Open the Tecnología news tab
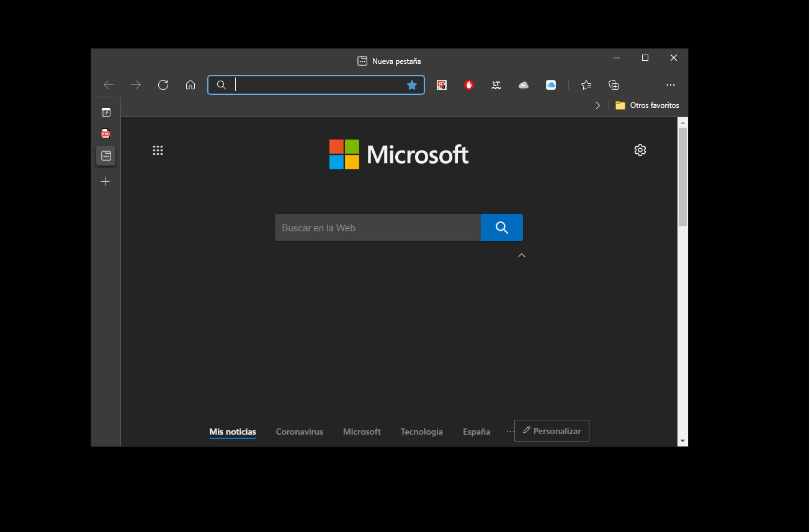Image resolution: width=809 pixels, height=532 pixels. pos(422,432)
